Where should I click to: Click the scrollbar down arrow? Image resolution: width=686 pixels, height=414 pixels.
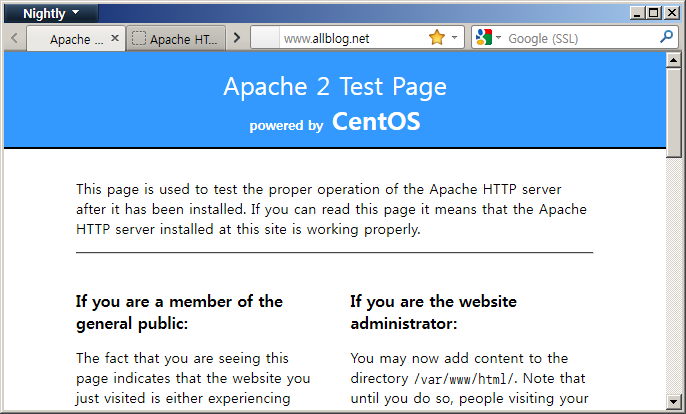point(673,401)
